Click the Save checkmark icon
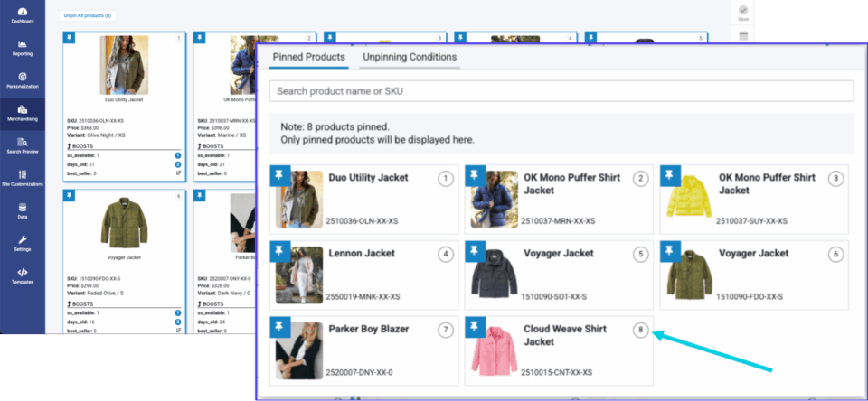 click(743, 12)
